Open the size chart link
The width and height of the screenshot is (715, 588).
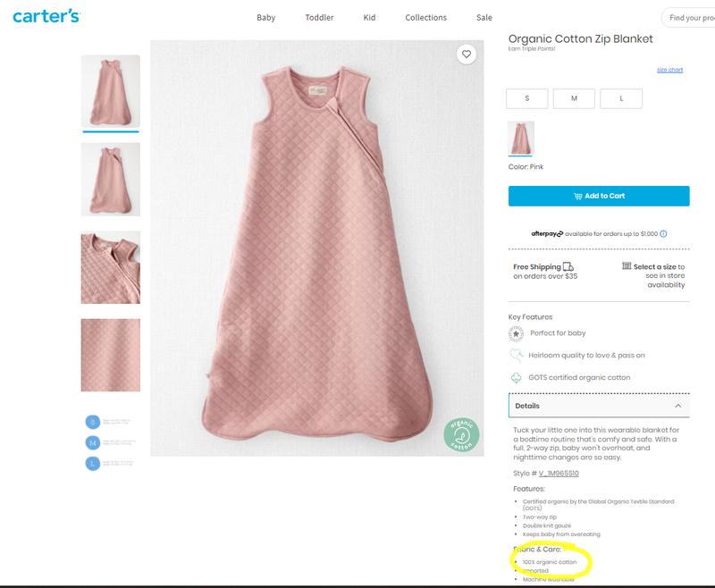point(669,70)
